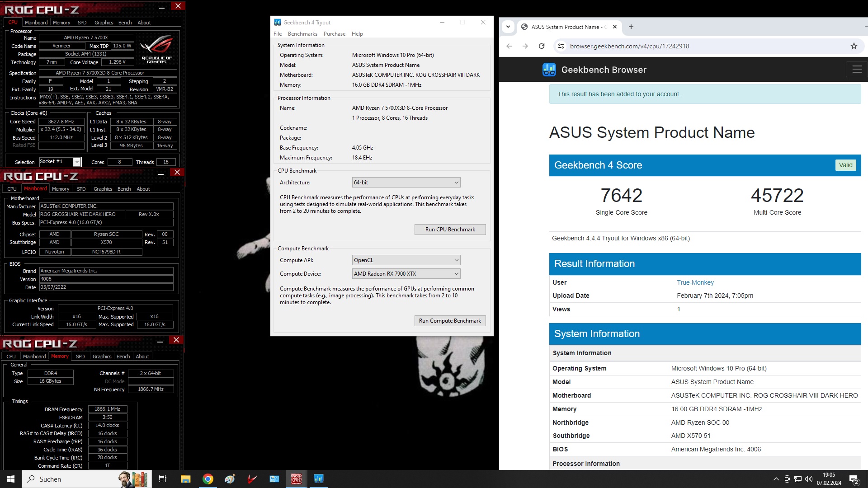The width and height of the screenshot is (868, 488).
Task: Launch the Paint palette app from taskbar
Action: pos(230,479)
